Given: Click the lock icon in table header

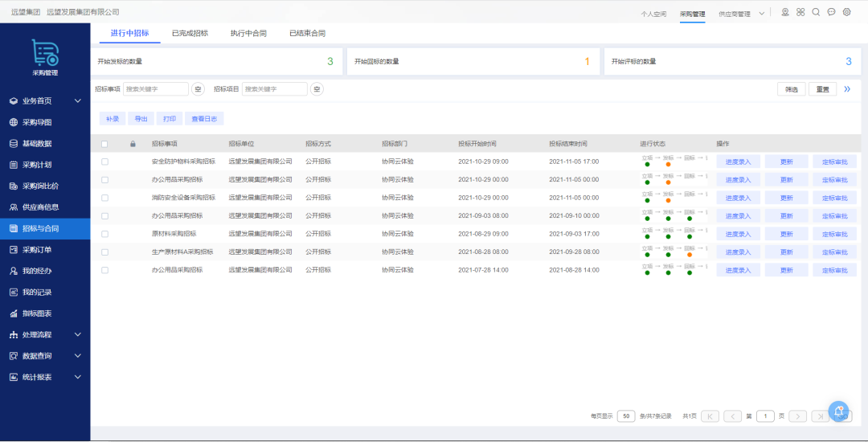Looking at the screenshot, I should tap(133, 144).
